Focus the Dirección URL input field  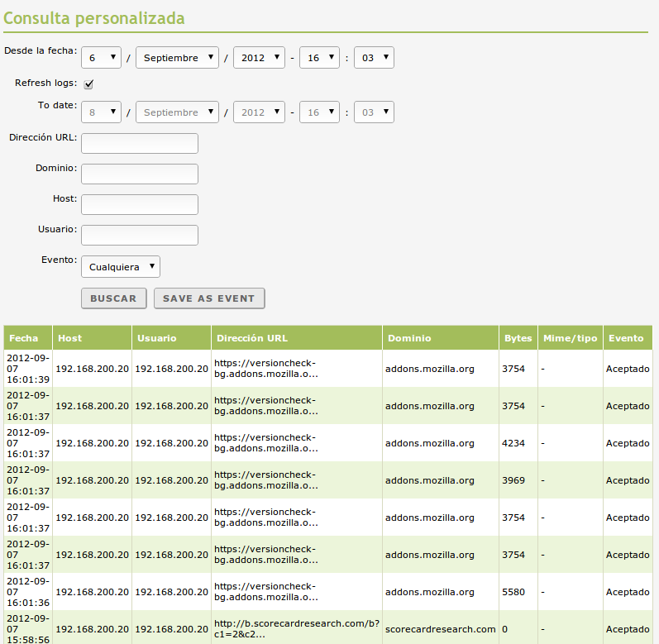click(x=140, y=143)
